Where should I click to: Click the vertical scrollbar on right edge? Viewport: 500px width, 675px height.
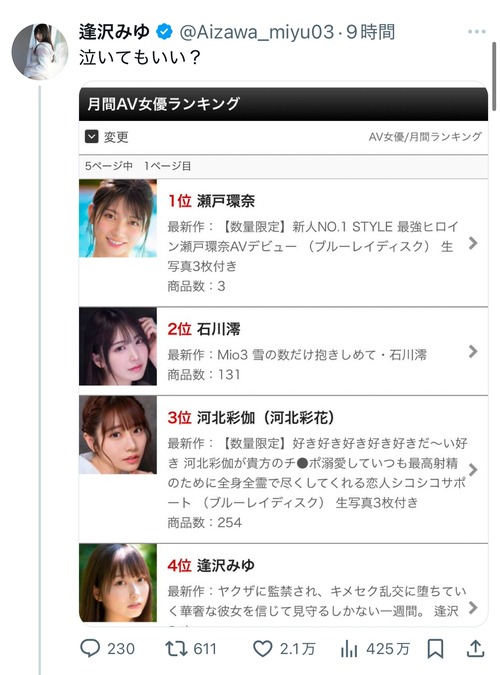[x=494, y=77]
